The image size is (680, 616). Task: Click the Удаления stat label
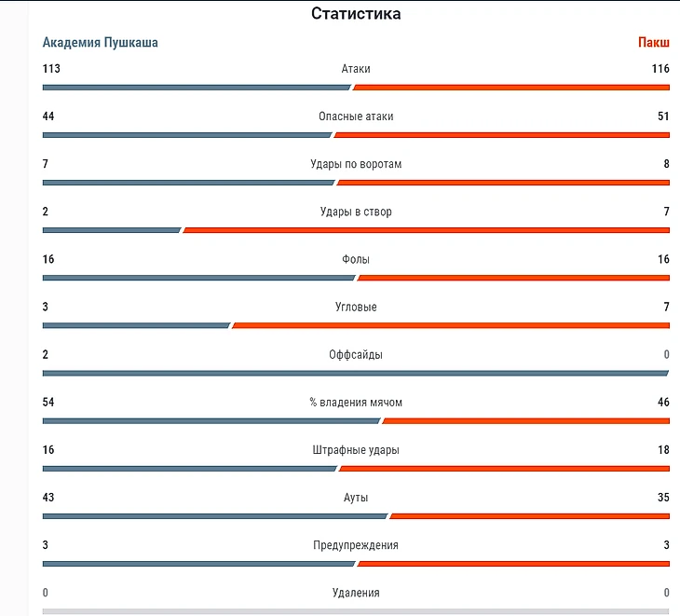pos(356,593)
